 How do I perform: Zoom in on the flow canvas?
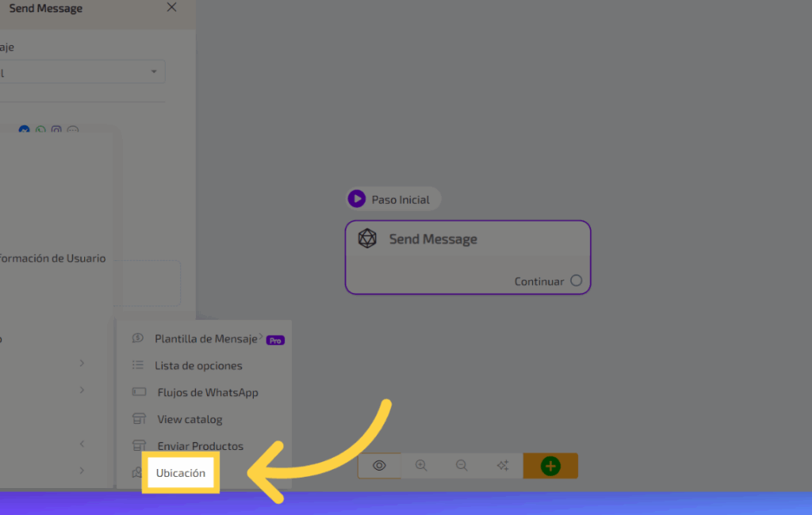click(421, 466)
